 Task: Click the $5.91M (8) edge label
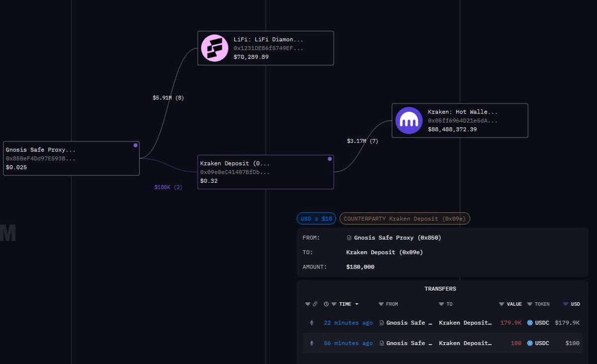coord(168,98)
